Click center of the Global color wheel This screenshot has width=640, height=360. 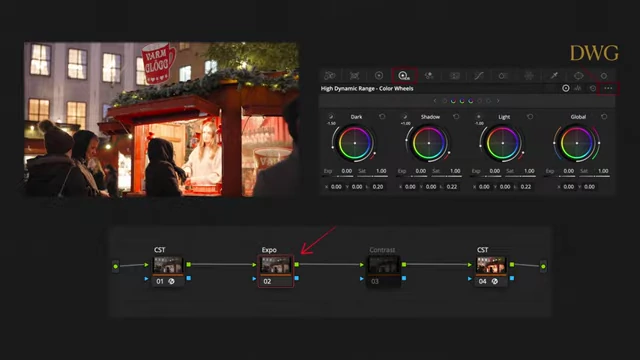click(x=577, y=143)
